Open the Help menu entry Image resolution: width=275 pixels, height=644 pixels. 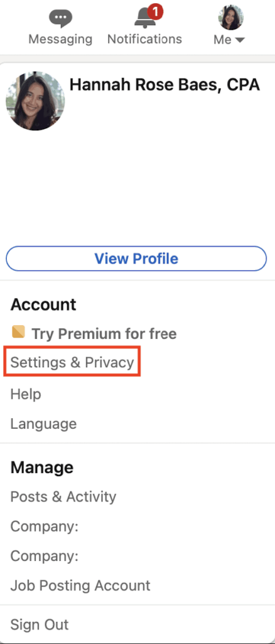coord(25,394)
